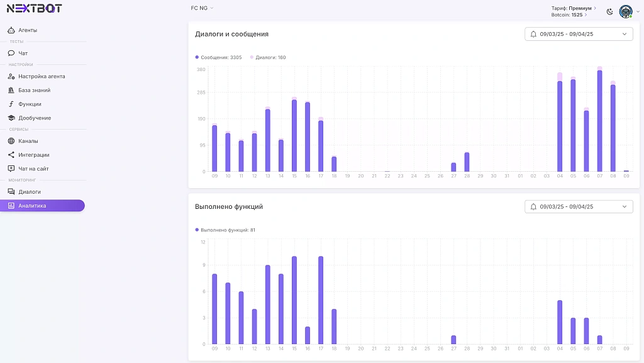Open the Chat speech bubble icon
Screen dimensions: 644x363
[11, 53]
